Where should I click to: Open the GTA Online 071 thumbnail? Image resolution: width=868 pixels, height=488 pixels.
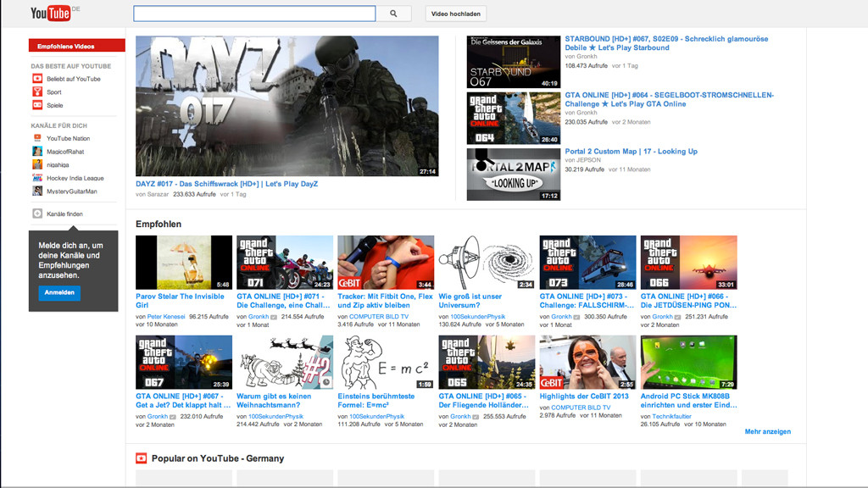click(x=285, y=263)
